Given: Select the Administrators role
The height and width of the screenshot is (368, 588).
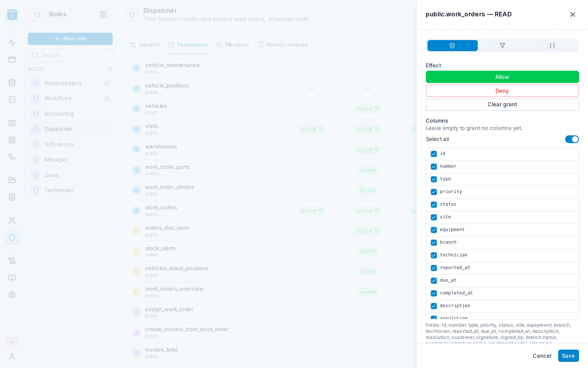Looking at the screenshot, I should point(70,83).
